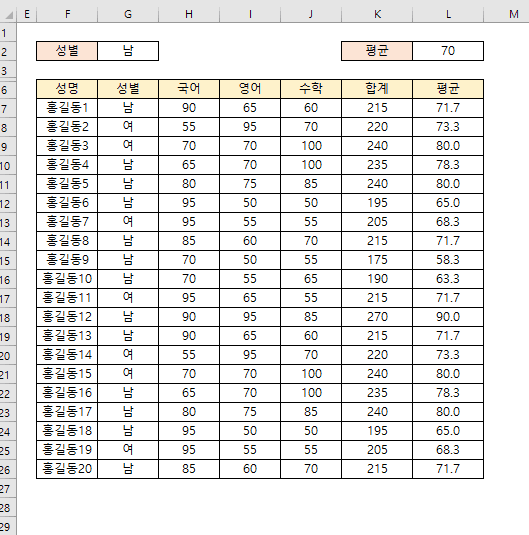Click gender value cell '남' in row 2
The image size is (529, 535).
[128, 51]
